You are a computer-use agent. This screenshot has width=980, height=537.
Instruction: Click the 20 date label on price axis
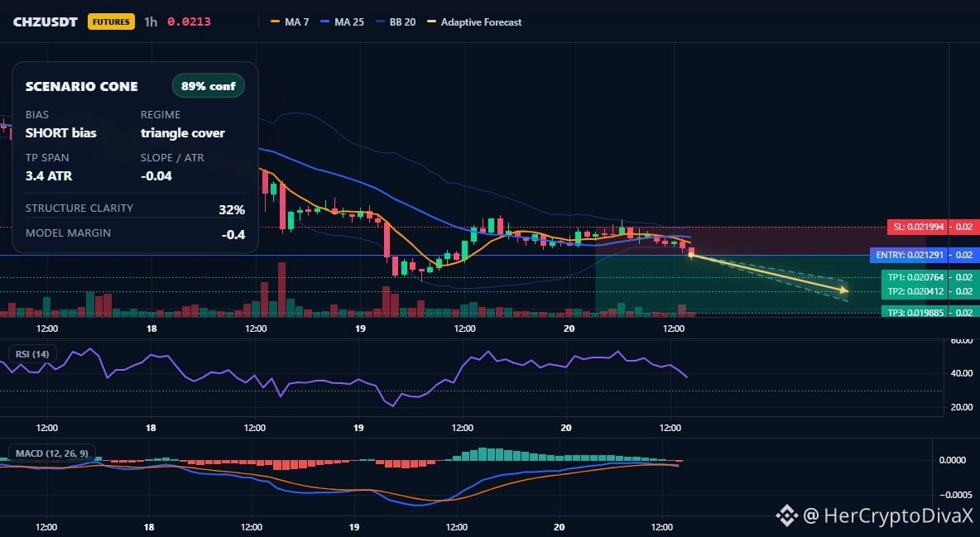pos(569,328)
